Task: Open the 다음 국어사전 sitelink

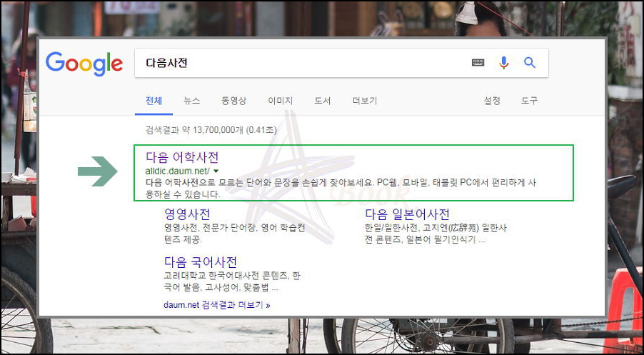Action: pyautogui.click(x=201, y=261)
